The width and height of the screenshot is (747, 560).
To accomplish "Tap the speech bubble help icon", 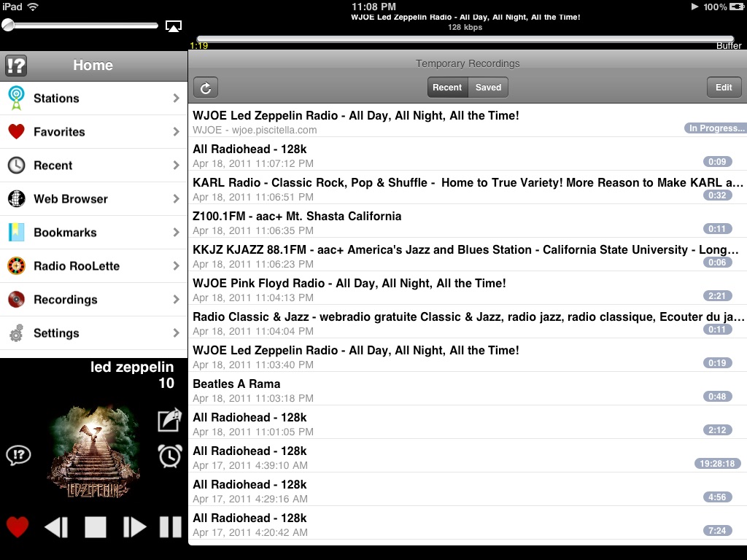I will click(18, 455).
